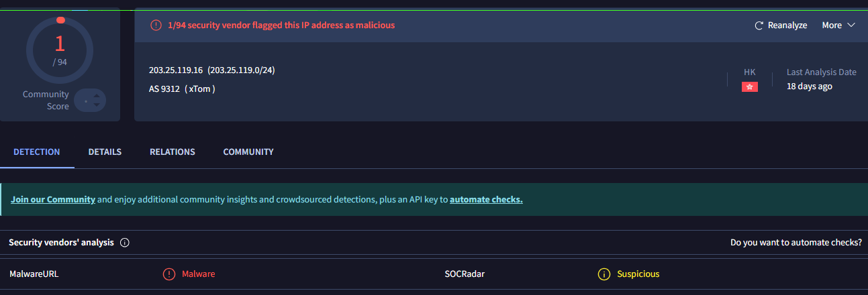Upvote the community score with up arrow
Image resolution: width=868 pixels, height=295 pixels.
tap(97, 96)
